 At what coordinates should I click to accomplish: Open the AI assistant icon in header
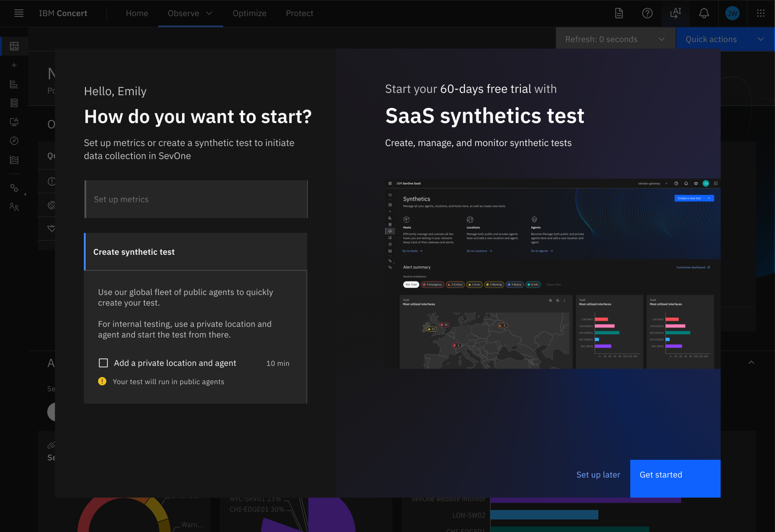pos(676,13)
